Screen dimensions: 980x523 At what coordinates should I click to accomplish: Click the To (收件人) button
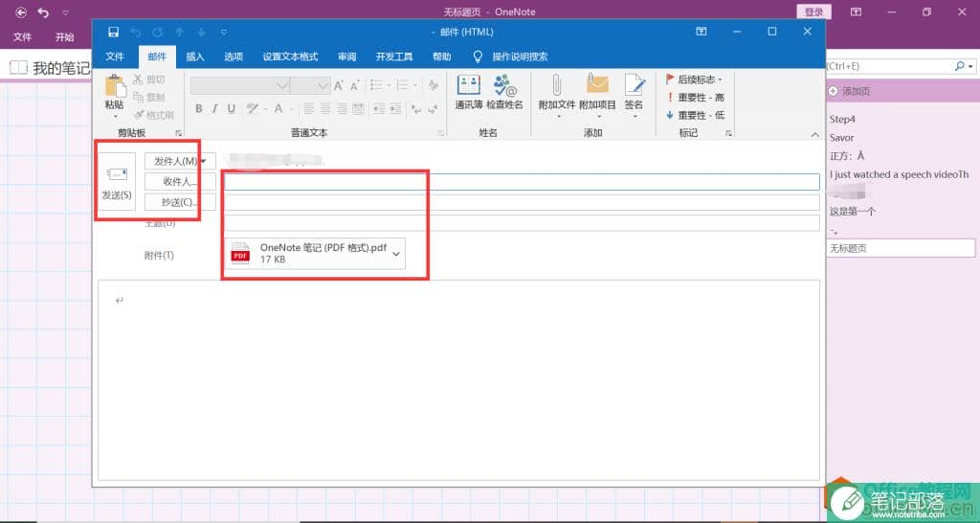coord(180,181)
